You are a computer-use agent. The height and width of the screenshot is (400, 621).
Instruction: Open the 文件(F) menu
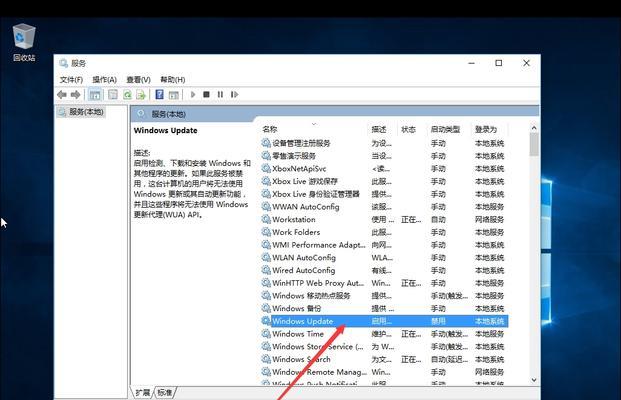[x=71, y=80]
